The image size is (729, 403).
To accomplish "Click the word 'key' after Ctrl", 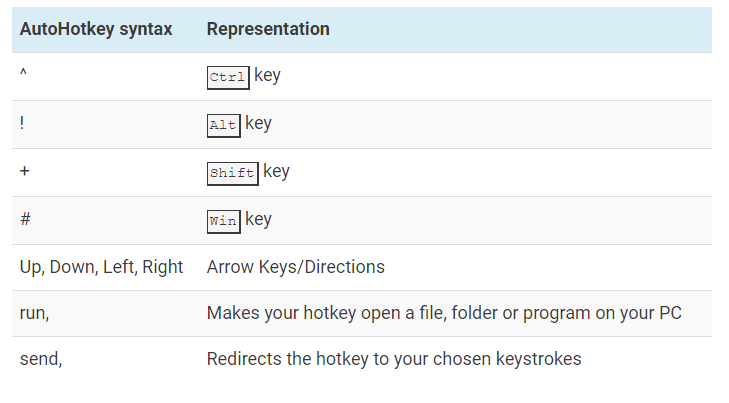I will [267, 76].
